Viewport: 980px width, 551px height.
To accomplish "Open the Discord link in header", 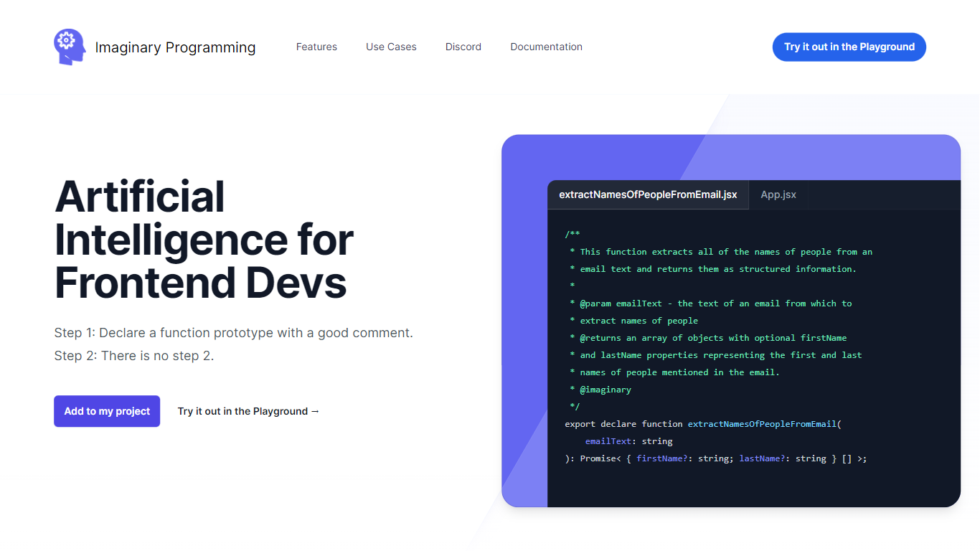I will pyautogui.click(x=463, y=47).
